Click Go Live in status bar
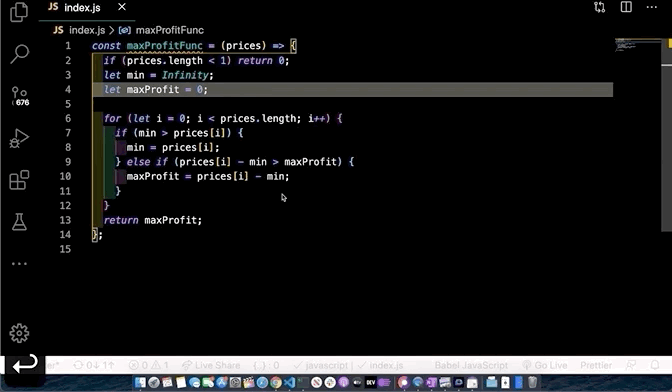The image size is (672, 392). tap(545, 365)
